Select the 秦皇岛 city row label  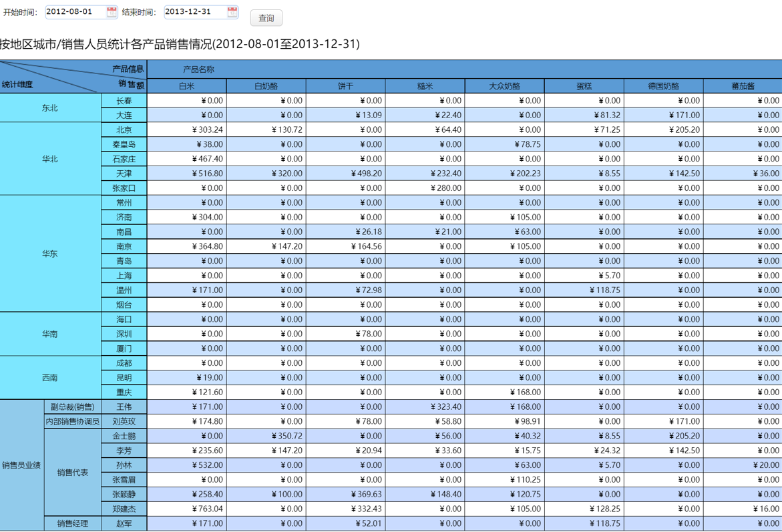pyautogui.click(x=124, y=144)
